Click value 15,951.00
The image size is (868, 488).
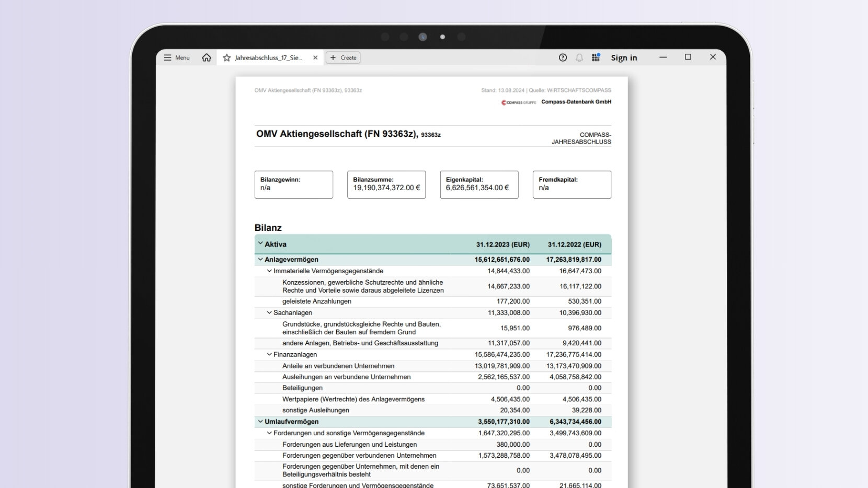tap(515, 328)
